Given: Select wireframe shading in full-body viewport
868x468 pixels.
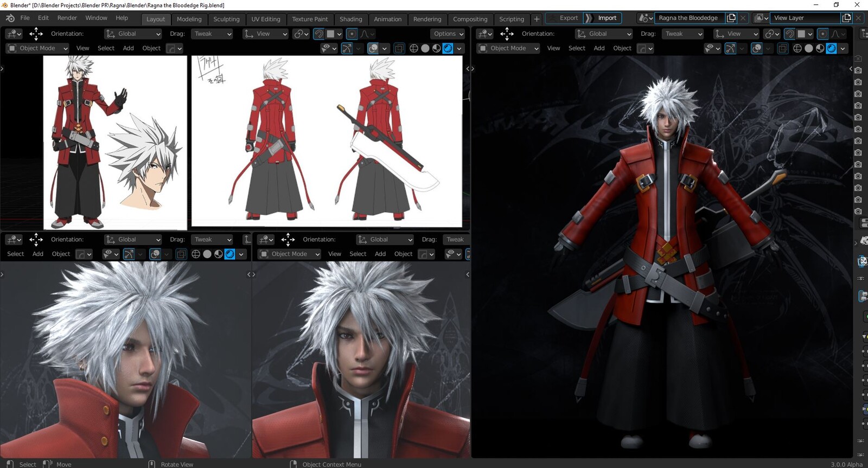Looking at the screenshot, I should pyautogui.click(x=797, y=48).
